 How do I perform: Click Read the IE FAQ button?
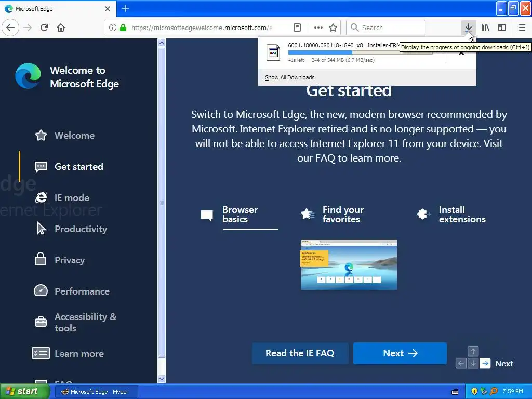tap(300, 353)
